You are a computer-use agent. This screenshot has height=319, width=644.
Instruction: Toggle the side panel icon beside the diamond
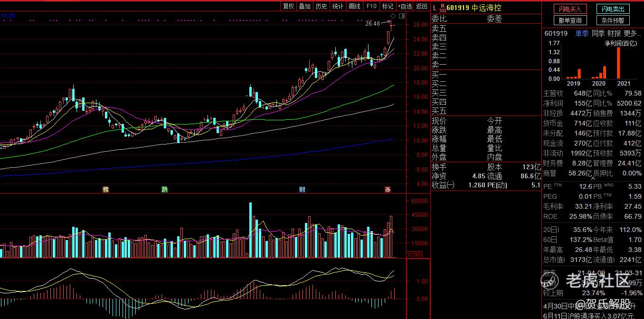402,16
